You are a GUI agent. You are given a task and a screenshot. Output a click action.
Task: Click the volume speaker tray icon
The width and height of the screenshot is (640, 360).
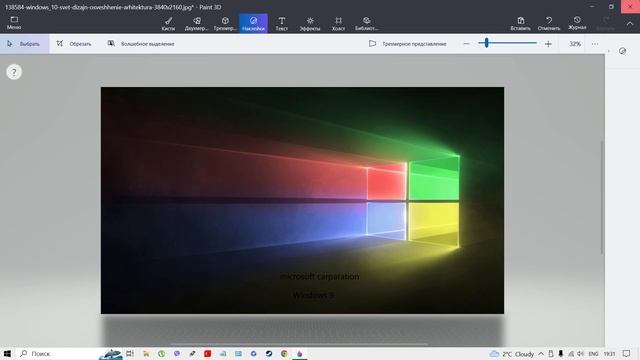tap(580, 354)
